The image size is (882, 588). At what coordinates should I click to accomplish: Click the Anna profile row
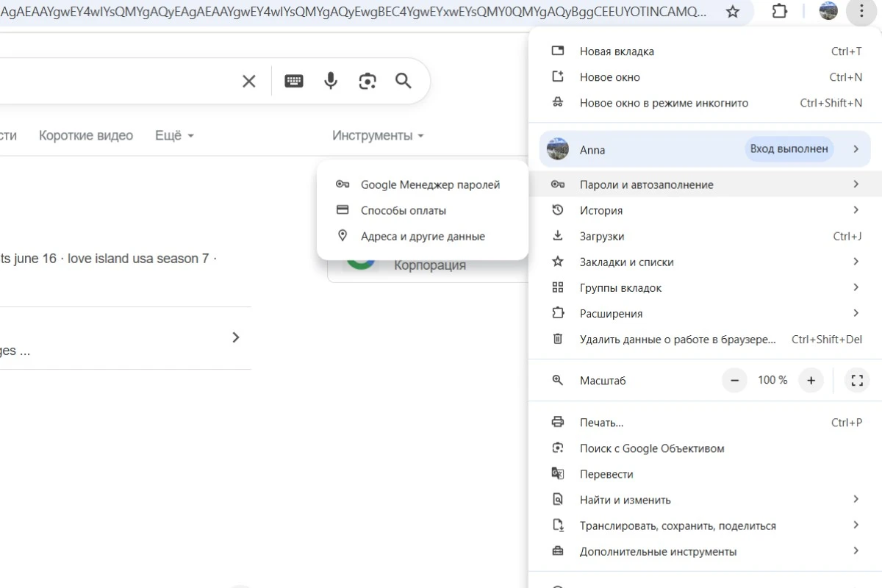(705, 149)
